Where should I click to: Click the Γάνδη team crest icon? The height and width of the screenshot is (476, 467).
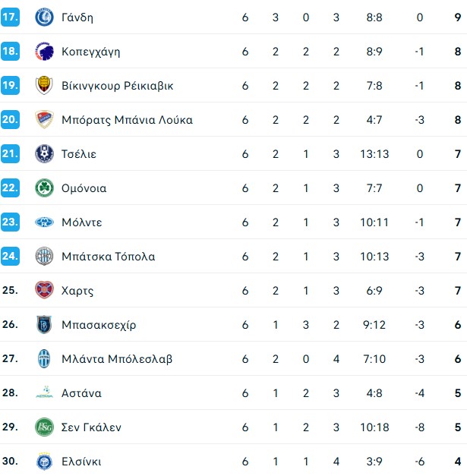click(44, 17)
